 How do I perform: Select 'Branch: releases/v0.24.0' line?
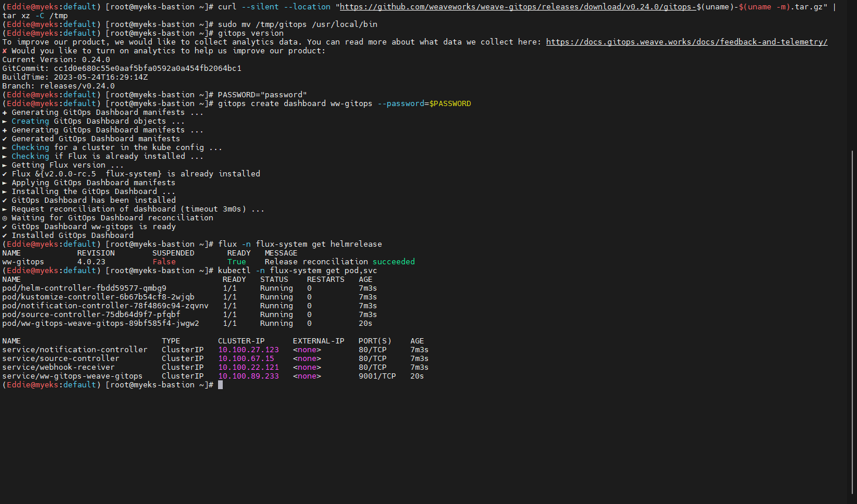click(59, 86)
